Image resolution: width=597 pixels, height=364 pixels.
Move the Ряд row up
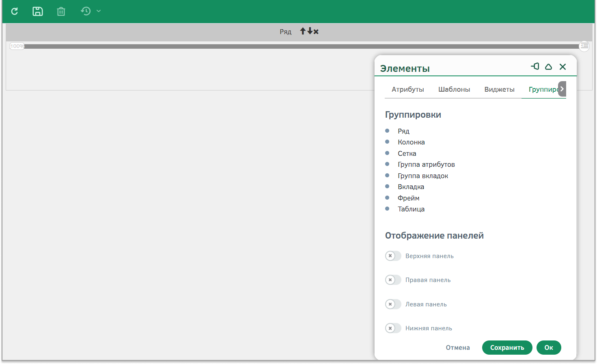pyautogui.click(x=303, y=31)
